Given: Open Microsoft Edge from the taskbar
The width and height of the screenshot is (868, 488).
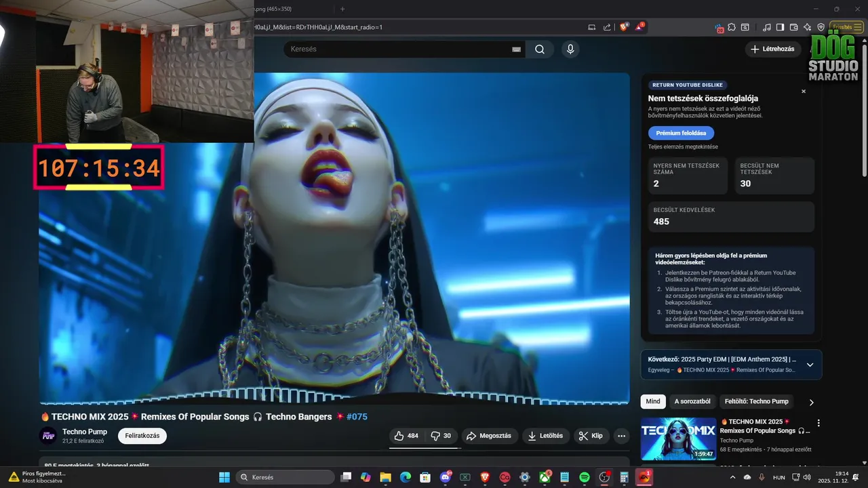Looking at the screenshot, I should click(x=405, y=477).
